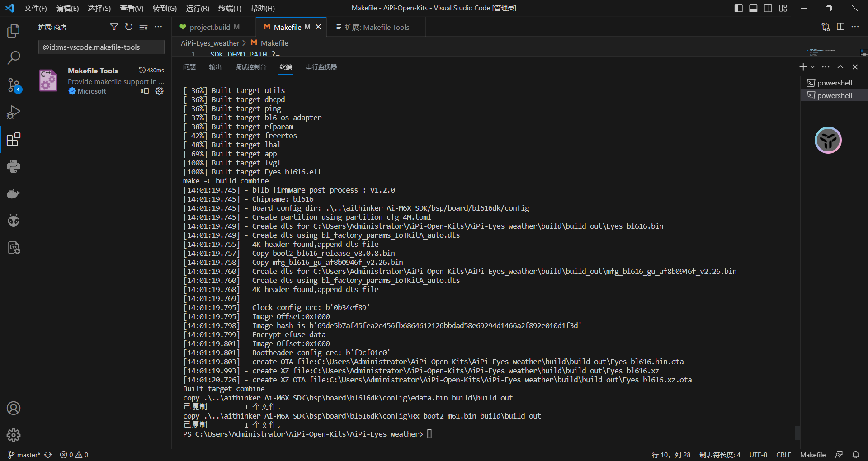Toggle the bottom panel layout button
The image size is (868, 461).
coord(753,8)
